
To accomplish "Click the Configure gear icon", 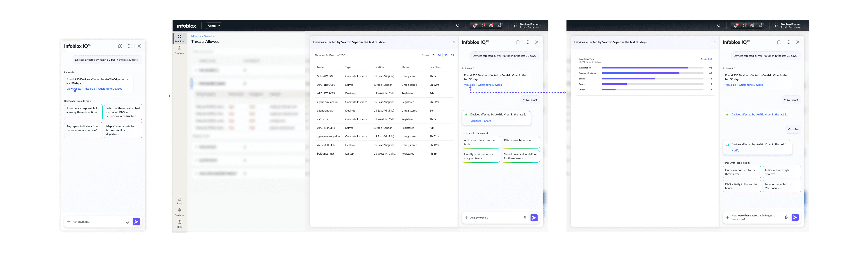I will (179, 49).
